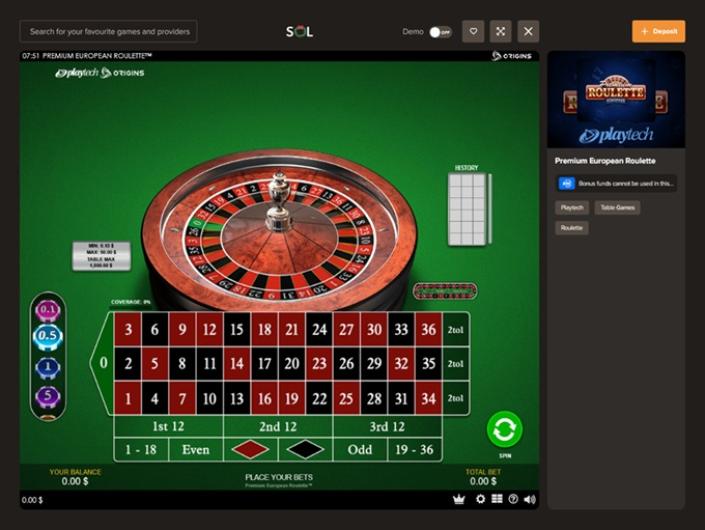Select the 0.1 purple chip

point(48,310)
